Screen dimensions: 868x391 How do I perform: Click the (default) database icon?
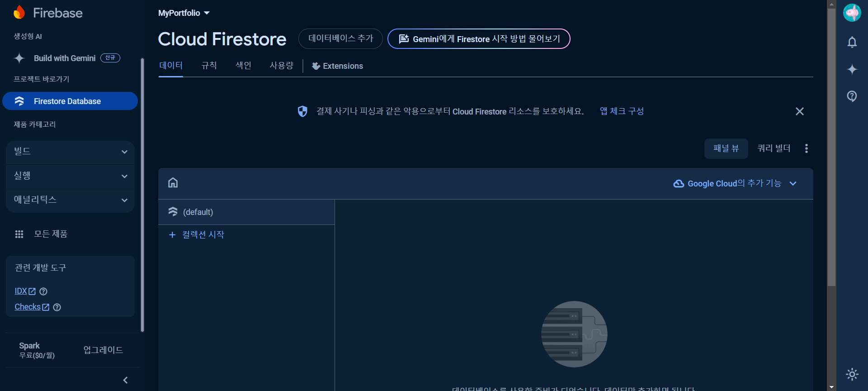point(173,211)
